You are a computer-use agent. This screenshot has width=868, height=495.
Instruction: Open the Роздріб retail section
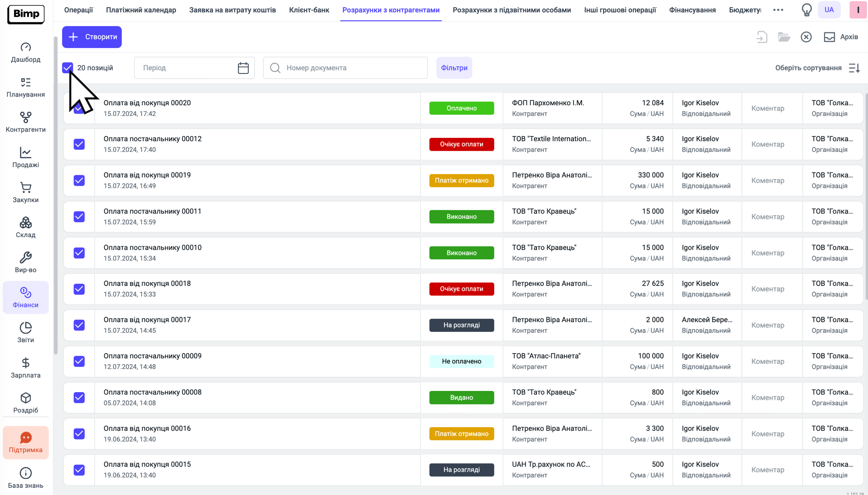26,404
